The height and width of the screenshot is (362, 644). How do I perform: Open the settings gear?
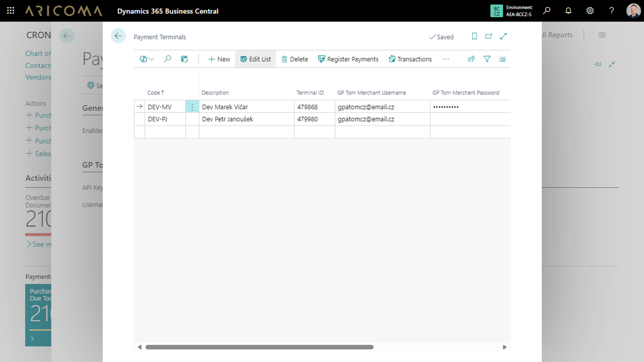click(590, 11)
